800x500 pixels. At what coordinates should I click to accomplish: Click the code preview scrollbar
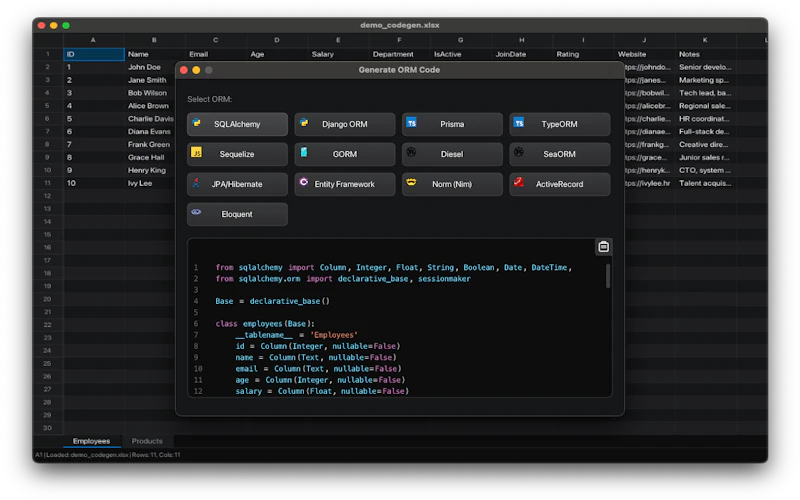[x=608, y=276]
